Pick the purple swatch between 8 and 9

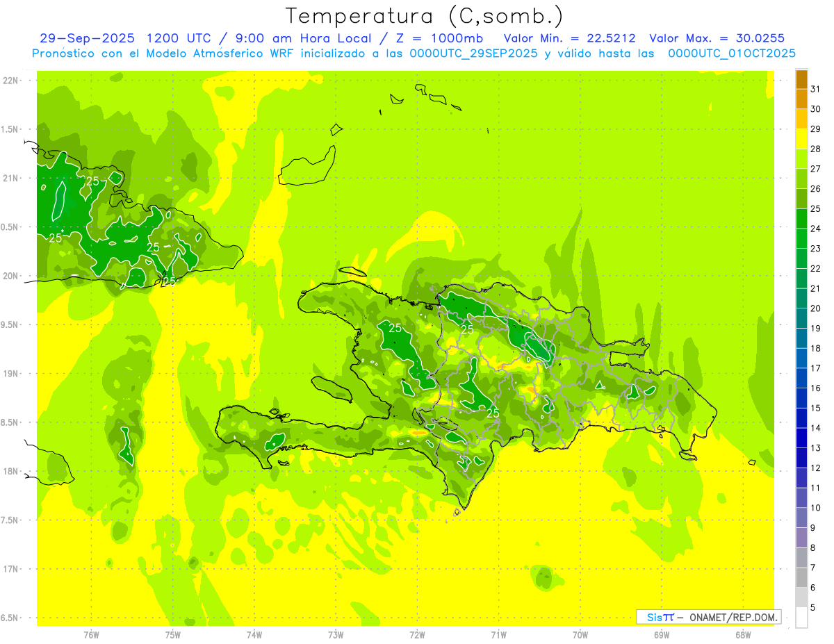pos(801,538)
